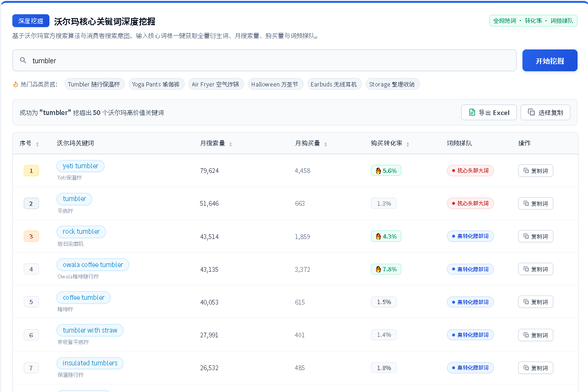Select the Storage 整理收纳 chip
This screenshot has height=392, width=588.
[x=392, y=84]
